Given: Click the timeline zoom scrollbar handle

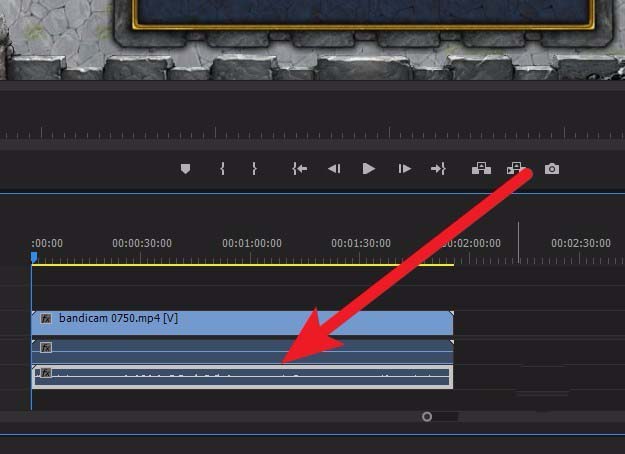Looking at the screenshot, I should click(427, 416).
